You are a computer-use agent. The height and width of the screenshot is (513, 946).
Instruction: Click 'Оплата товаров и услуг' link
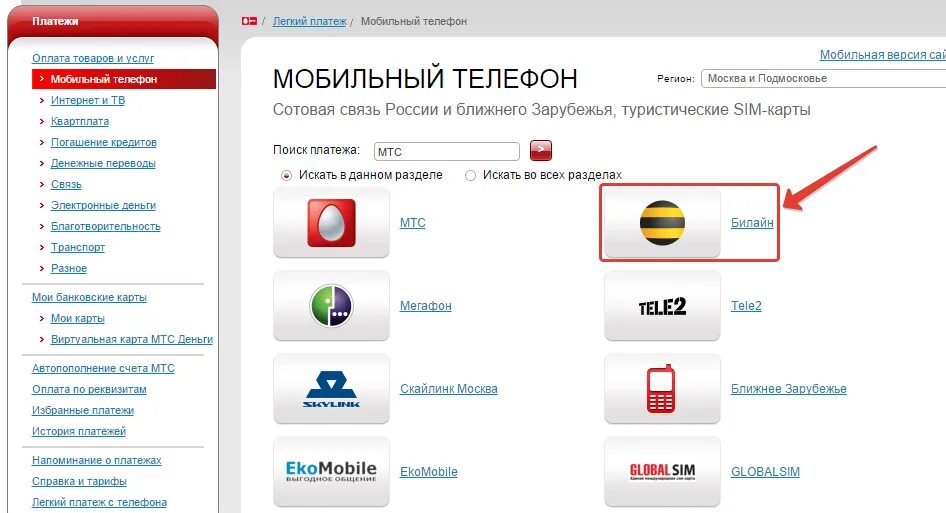pos(93,59)
